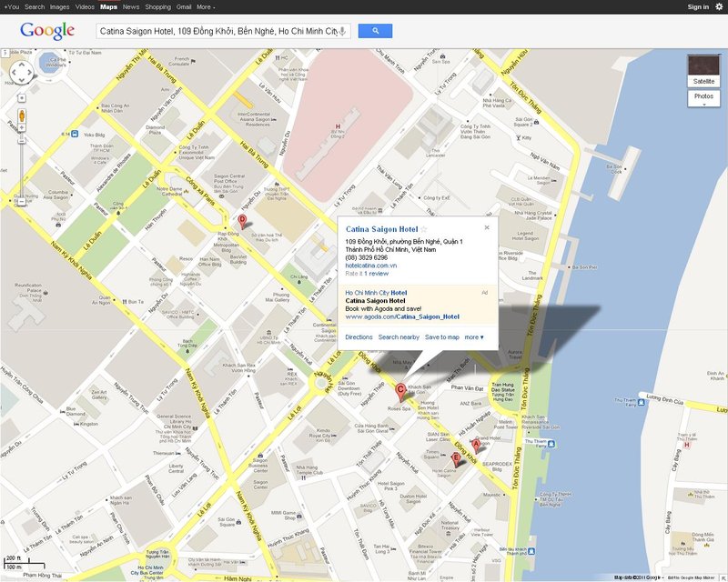Open settings gear in top bar
Image resolution: width=728 pixels, height=582 pixels.
pyautogui.click(x=719, y=6)
